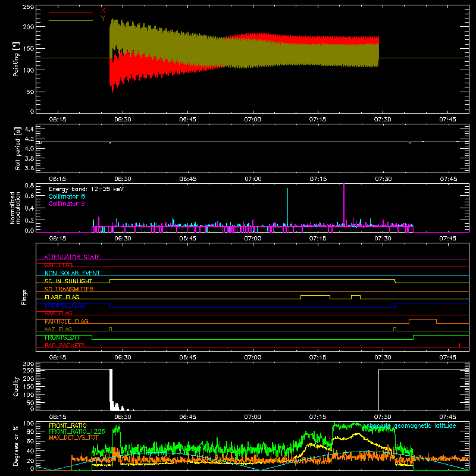476x476 pixels.
Task: Click the 0.8 tick label on modulation axis
Action: pos(29,186)
